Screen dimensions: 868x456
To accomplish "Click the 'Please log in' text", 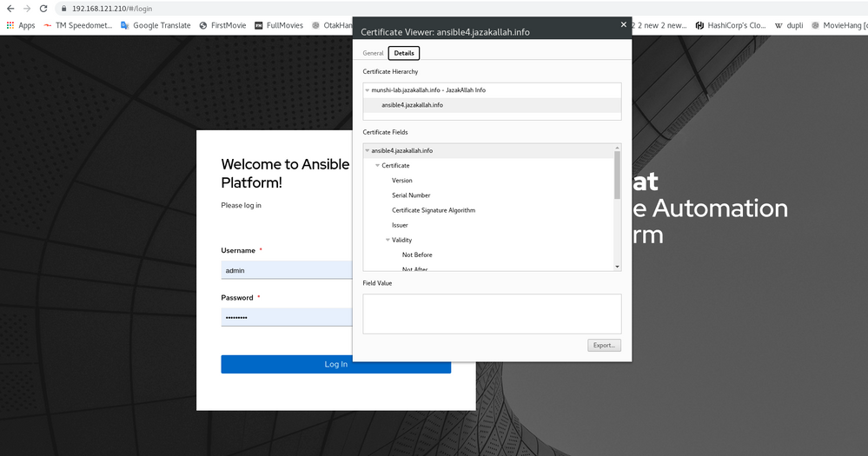I will tap(241, 205).
